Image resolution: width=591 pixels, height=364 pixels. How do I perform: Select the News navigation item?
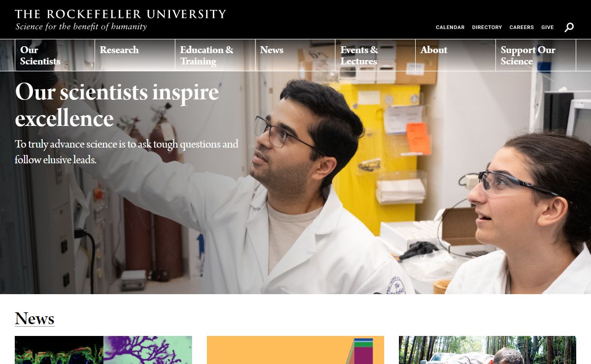coord(295,55)
